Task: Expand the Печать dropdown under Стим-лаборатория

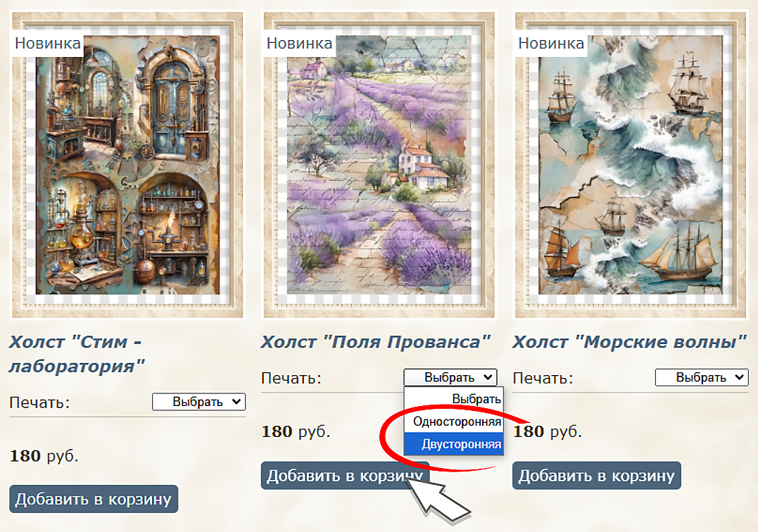Action: 198,402
